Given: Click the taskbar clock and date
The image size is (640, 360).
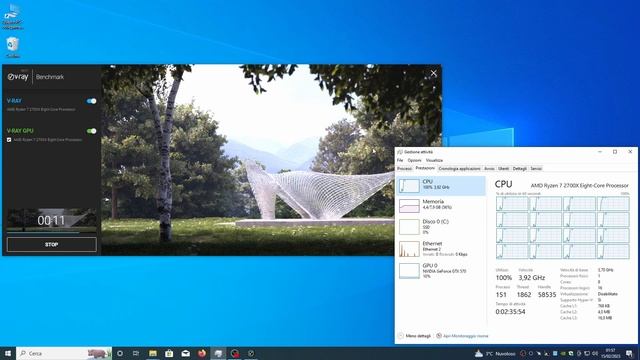Looking at the screenshot, I should (611, 353).
